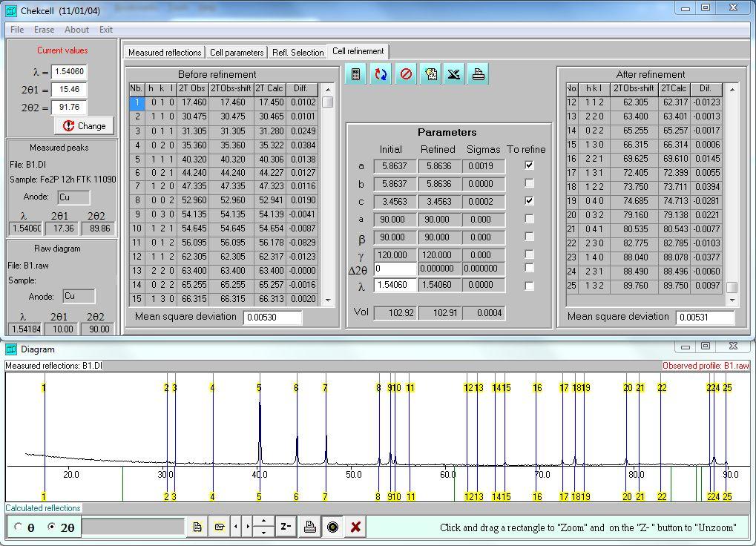Shift the diagram left with left arrow
This screenshot has width=756, height=546.
point(236,527)
